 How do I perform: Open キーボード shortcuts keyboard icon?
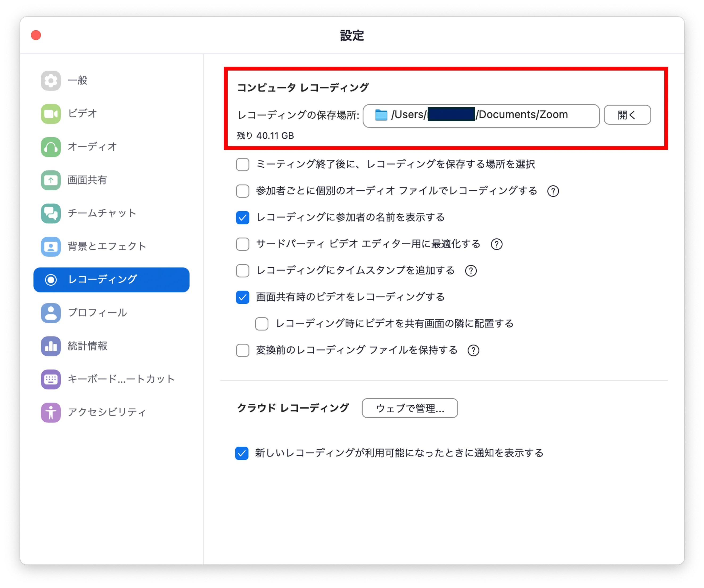(x=51, y=379)
